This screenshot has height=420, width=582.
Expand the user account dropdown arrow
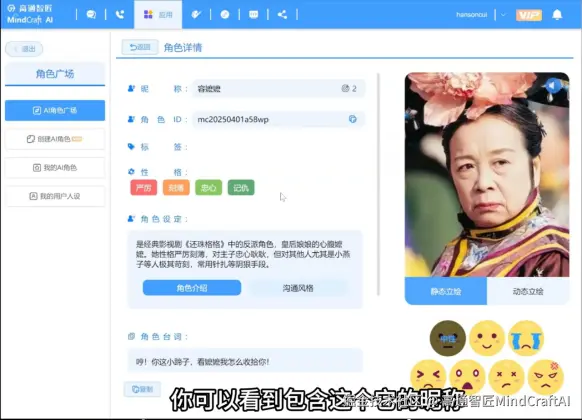[x=503, y=15]
